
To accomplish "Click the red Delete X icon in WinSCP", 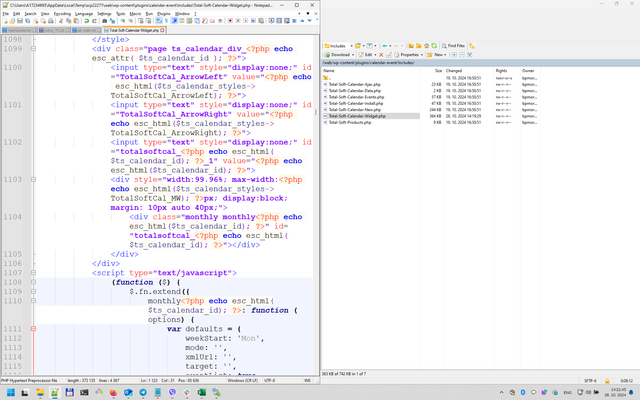I will pyautogui.click(x=381, y=55).
